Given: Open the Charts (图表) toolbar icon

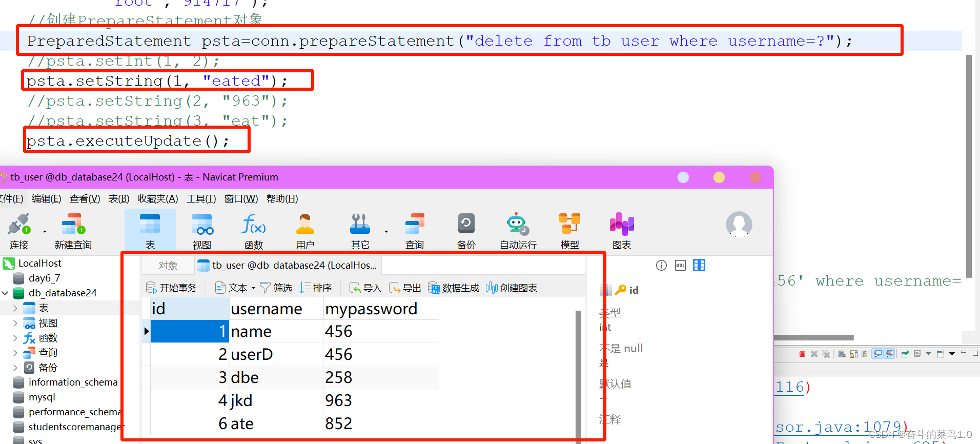Looking at the screenshot, I should 622,225.
